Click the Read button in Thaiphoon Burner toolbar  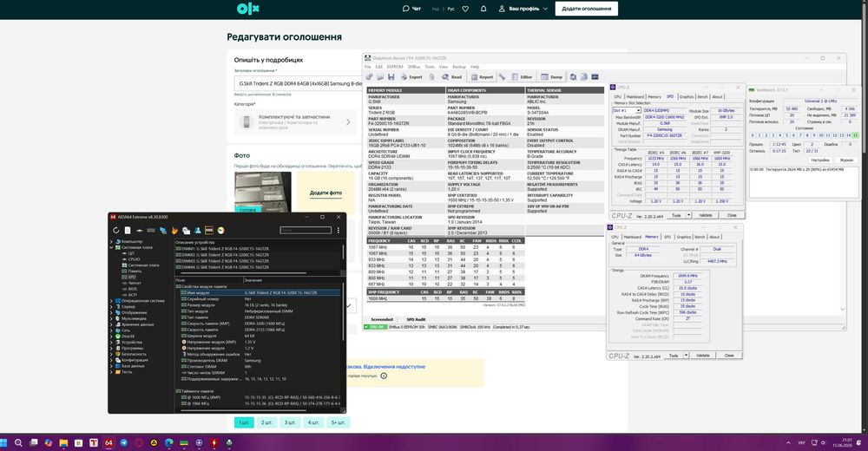click(451, 77)
